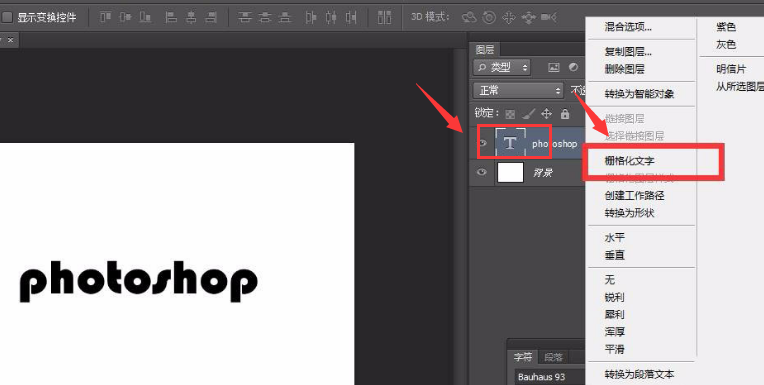Hide the 背景 layer

(482, 172)
